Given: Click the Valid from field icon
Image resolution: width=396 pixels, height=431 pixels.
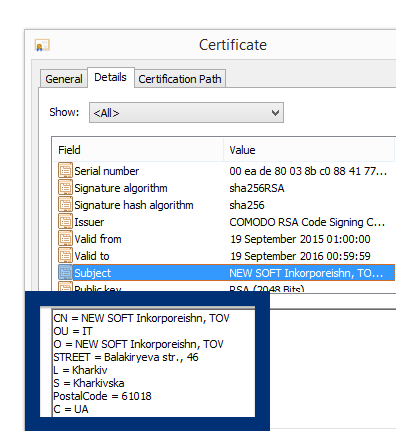Looking at the screenshot, I should tap(65, 239).
